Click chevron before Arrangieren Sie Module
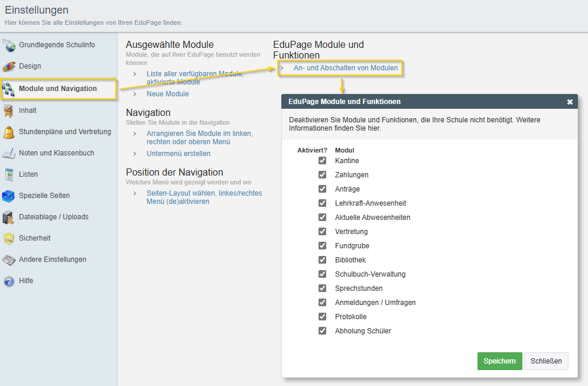 135,134
